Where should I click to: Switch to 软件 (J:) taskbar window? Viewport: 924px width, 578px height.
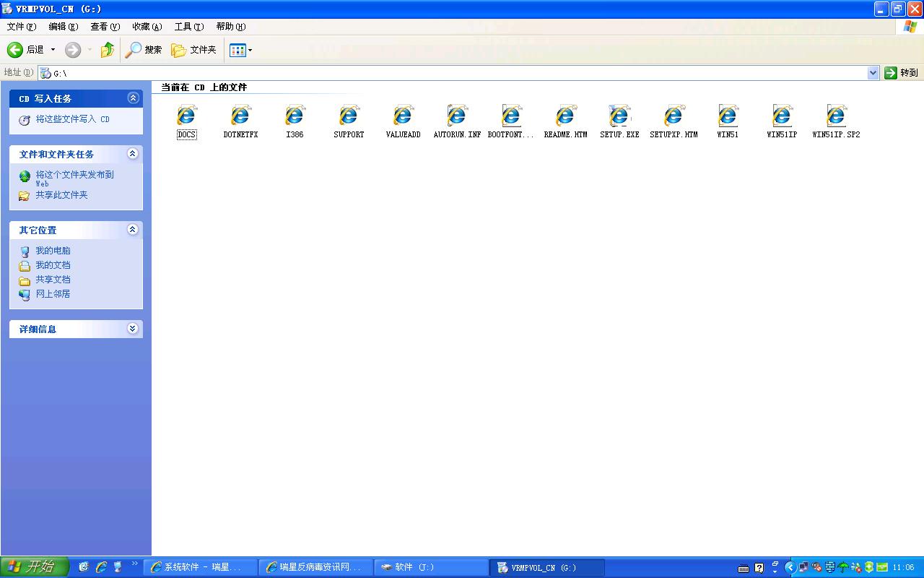pyautogui.click(x=432, y=567)
